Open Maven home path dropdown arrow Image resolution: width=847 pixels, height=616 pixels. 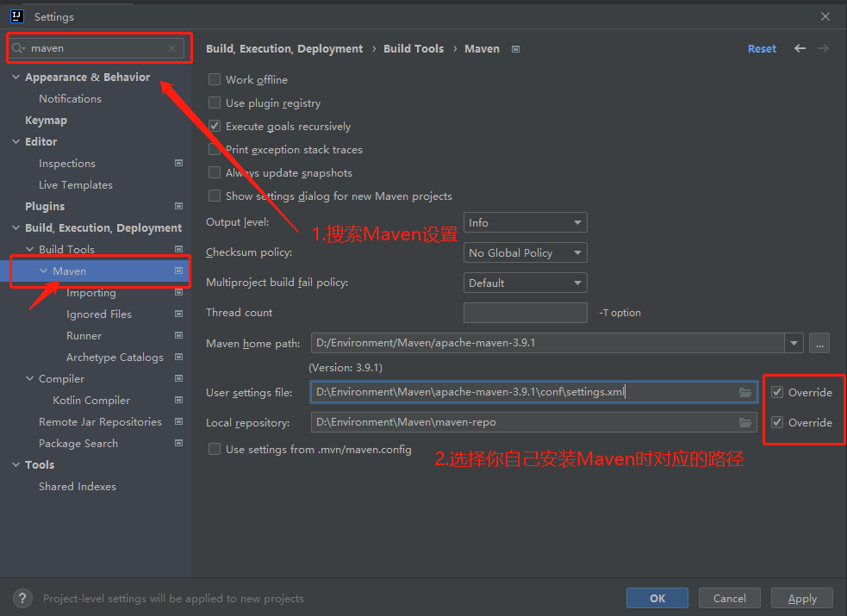pyautogui.click(x=794, y=343)
